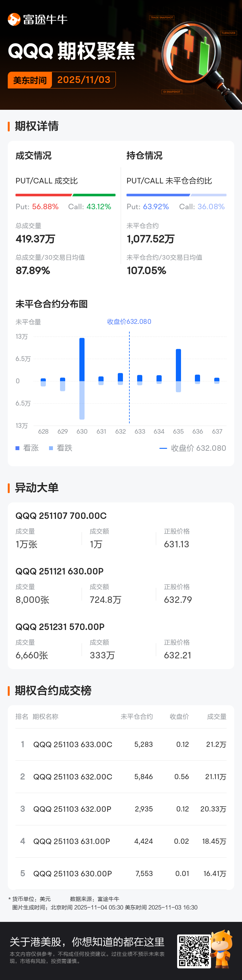Screen dimensions: 242x980
Task: Click the blue Put/Call open interest ratio bar
Action: click(x=176, y=195)
